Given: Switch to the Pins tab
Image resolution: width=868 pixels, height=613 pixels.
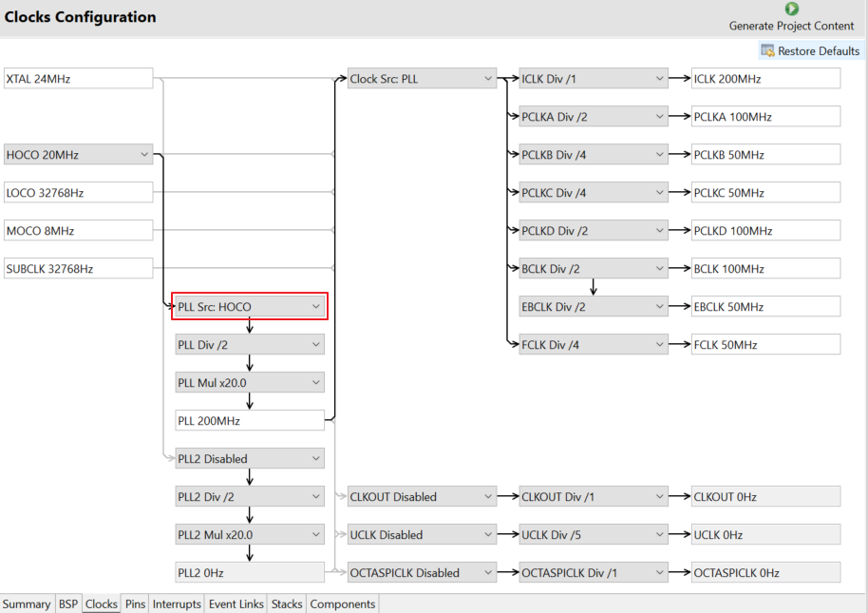Looking at the screenshot, I should click(x=136, y=603).
